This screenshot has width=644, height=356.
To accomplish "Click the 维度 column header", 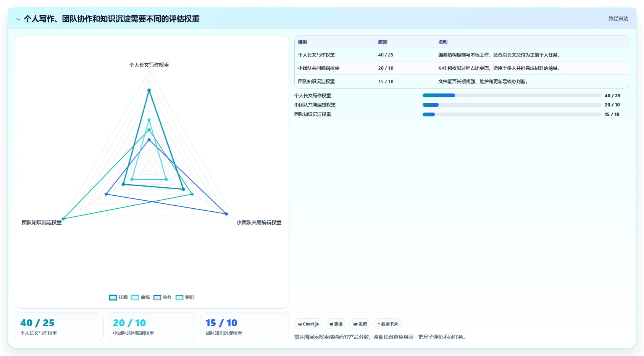I will [x=303, y=42].
